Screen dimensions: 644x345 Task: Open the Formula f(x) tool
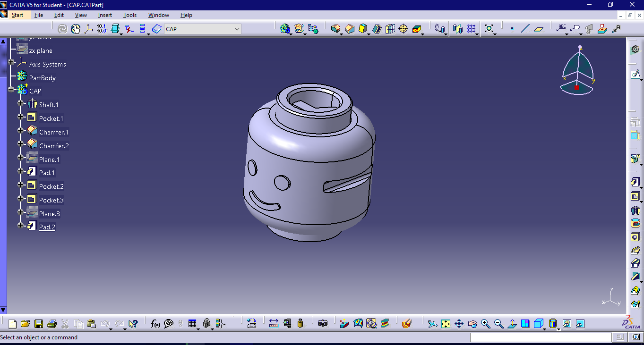(155, 324)
